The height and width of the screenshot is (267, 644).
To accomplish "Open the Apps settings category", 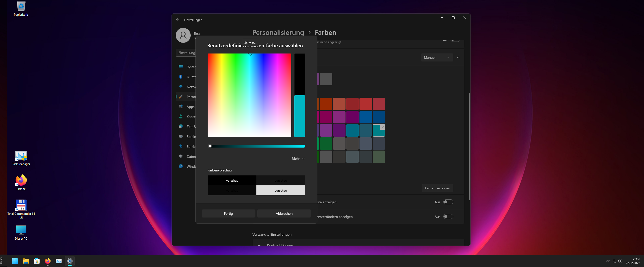I will tap(186, 107).
